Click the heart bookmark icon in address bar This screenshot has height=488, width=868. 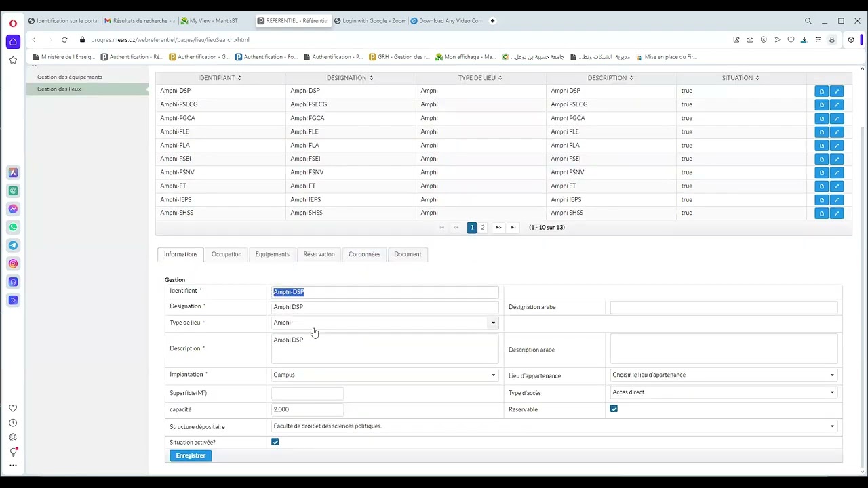(x=791, y=40)
